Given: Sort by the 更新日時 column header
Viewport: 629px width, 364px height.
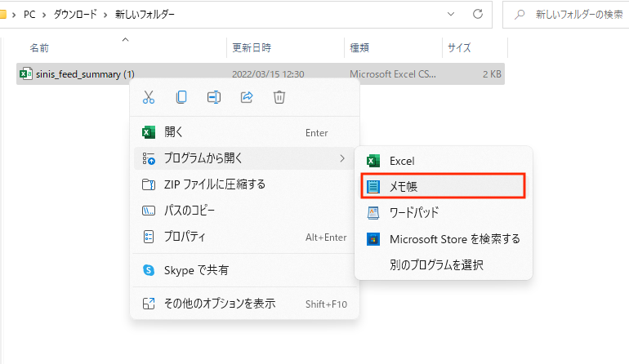Looking at the screenshot, I should pos(252,48).
